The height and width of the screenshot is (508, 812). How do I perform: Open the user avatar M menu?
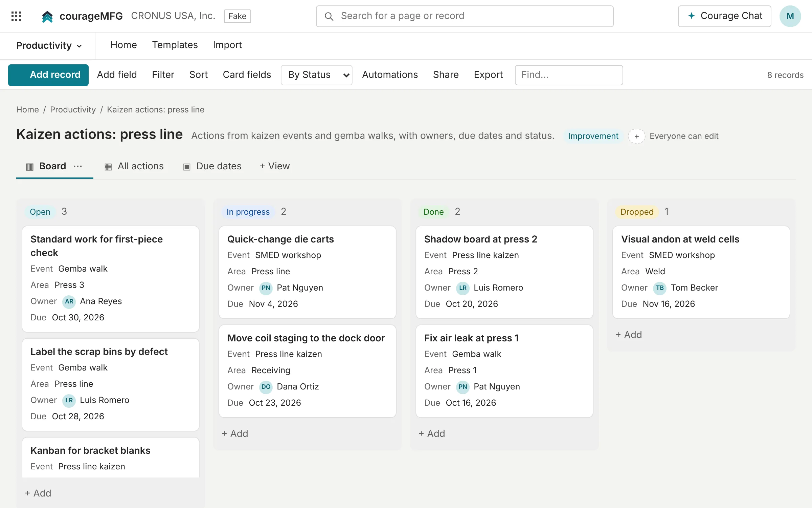click(x=790, y=16)
